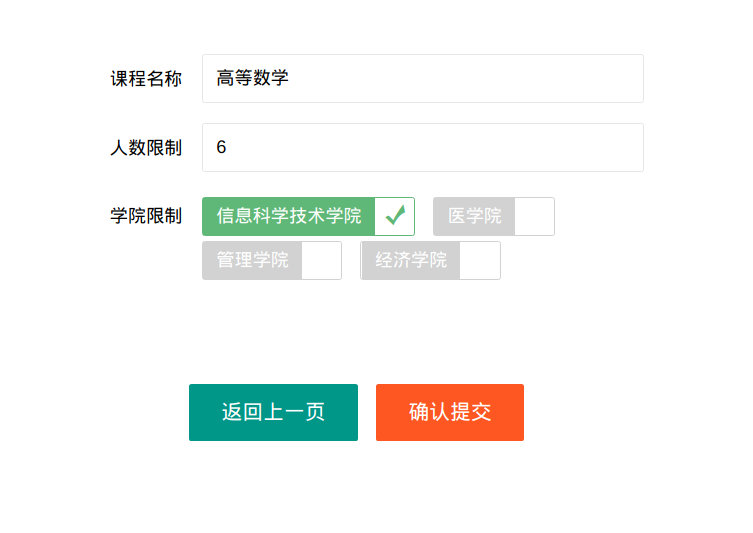Click the text 高等数学 in the field

(x=253, y=78)
